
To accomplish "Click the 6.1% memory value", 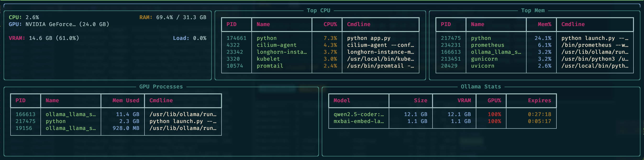I will 544,45.
